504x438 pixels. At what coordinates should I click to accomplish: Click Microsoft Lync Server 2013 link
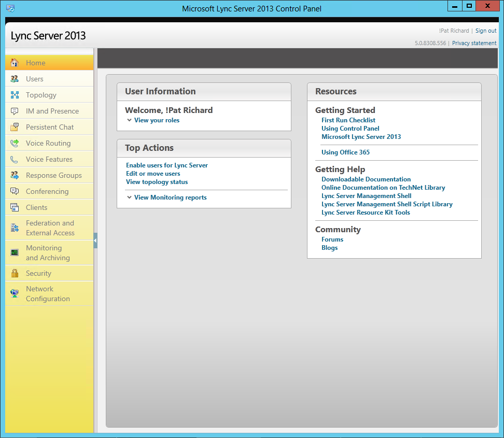point(361,137)
